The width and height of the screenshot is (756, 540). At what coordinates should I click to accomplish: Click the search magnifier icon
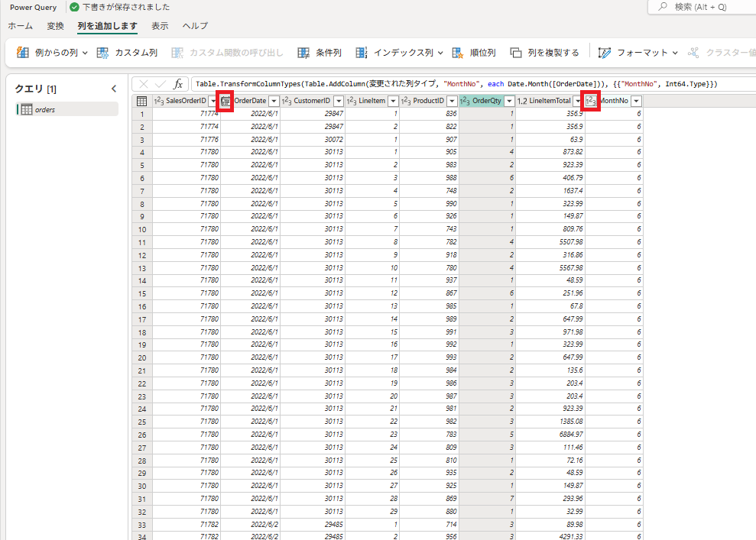663,7
